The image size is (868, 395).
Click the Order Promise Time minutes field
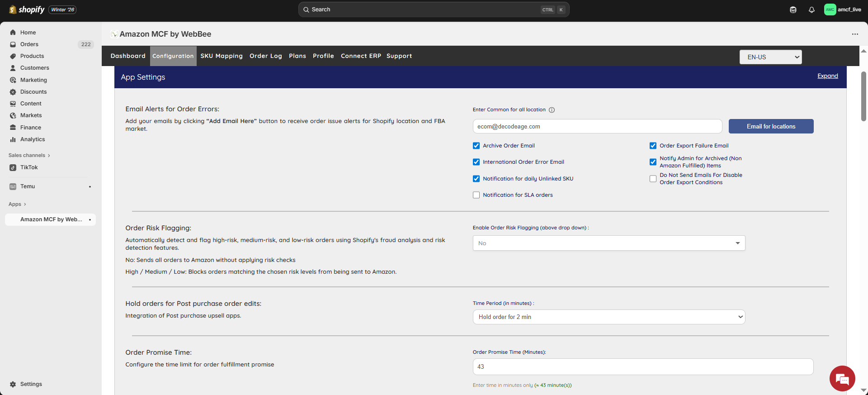642,366
